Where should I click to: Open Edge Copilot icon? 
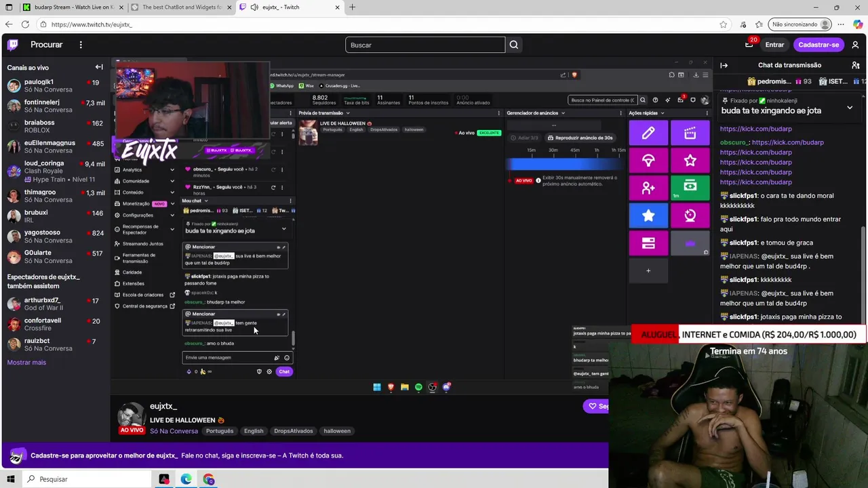pyautogui.click(x=857, y=24)
